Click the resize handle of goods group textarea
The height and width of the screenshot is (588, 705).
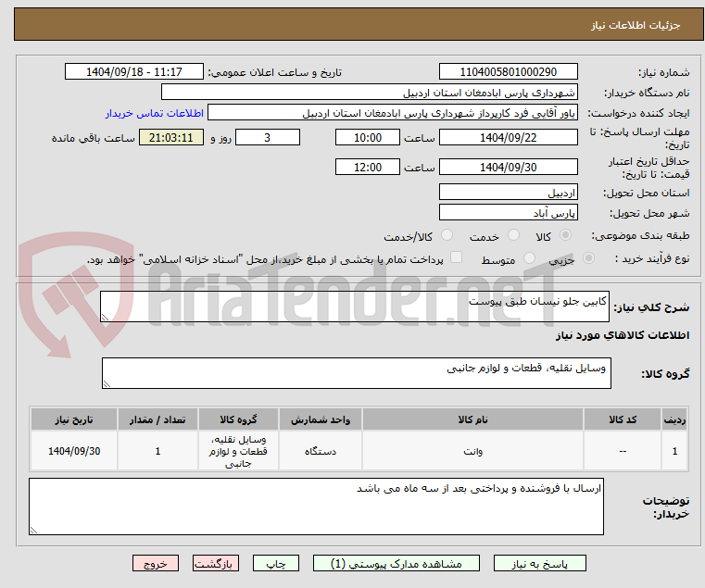pos(107,384)
